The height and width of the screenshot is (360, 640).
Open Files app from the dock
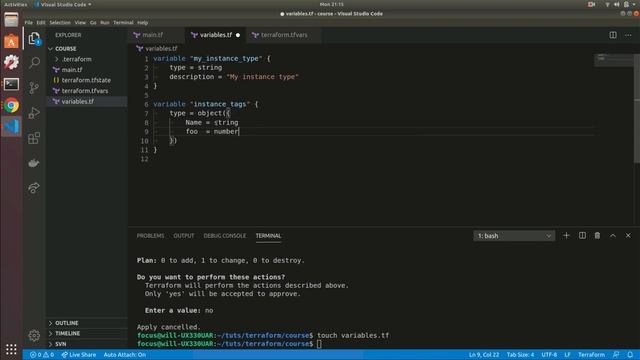tap(11, 20)
